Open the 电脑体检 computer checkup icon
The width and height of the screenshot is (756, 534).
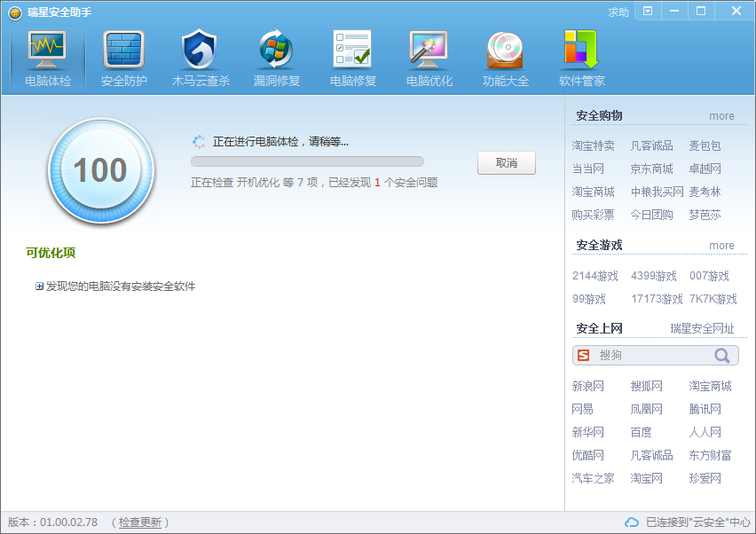[x=48, y=51]
